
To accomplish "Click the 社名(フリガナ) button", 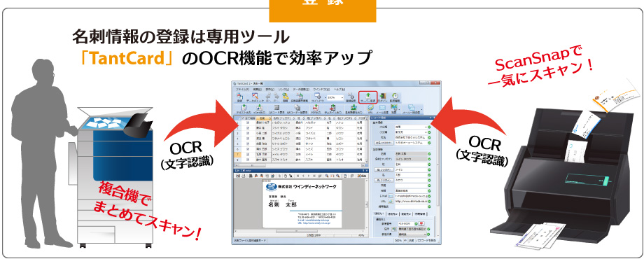I will 384,143.
